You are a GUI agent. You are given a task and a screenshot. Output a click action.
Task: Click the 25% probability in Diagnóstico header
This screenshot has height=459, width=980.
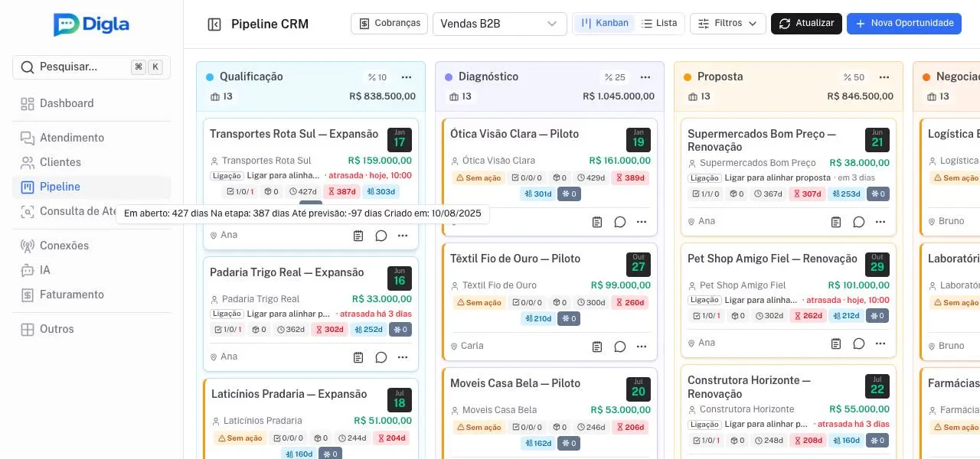(615, 77)
